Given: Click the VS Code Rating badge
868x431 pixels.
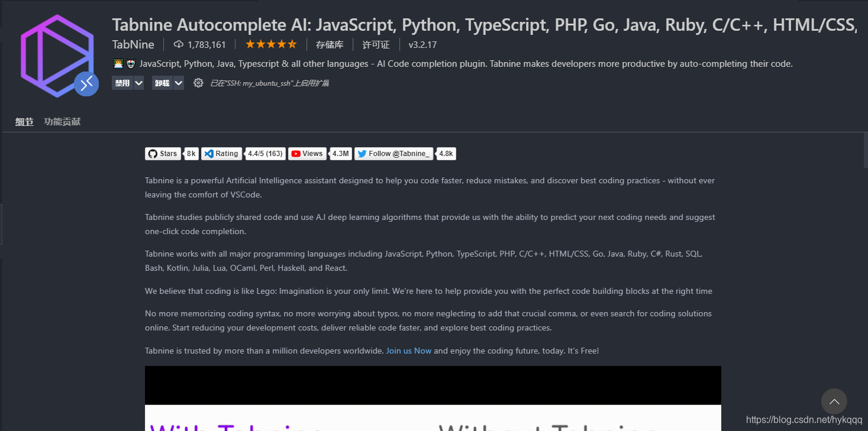Looking at the screenshot, I should coord(221,154).
